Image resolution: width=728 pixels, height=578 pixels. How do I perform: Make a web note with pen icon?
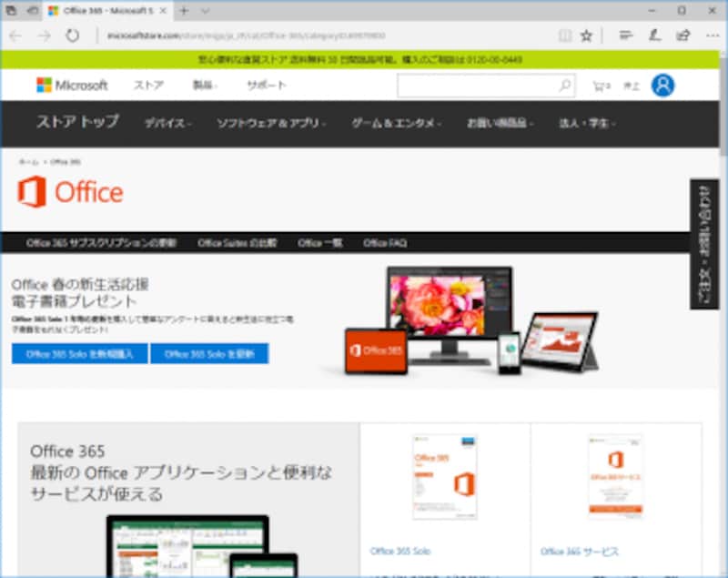pos(654,35)
